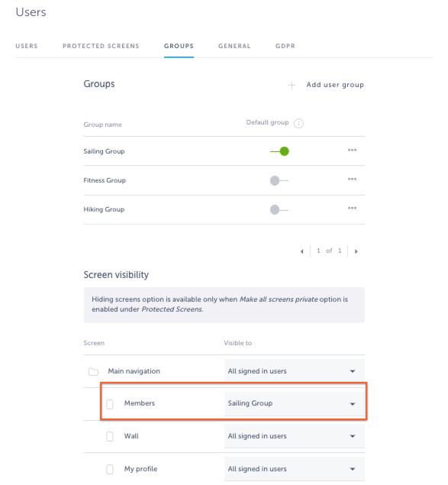448x485 pixels.
Task: Open the Hiking Group three-dot menu
Action: click(352, 209)
